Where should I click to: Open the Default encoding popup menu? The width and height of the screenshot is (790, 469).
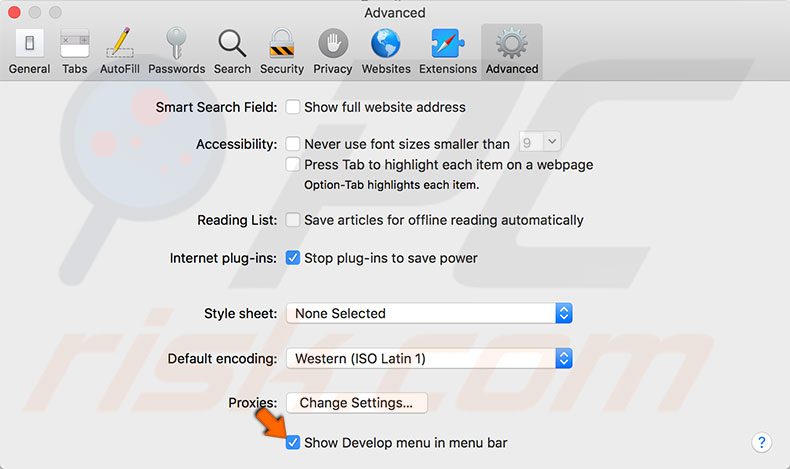click(x=429, y=358)
